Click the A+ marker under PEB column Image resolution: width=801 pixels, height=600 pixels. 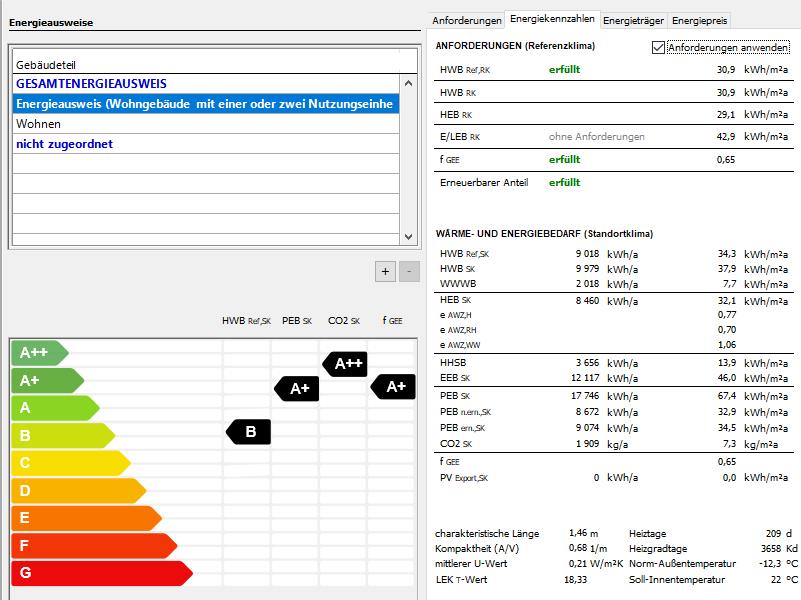coord(298,389)
